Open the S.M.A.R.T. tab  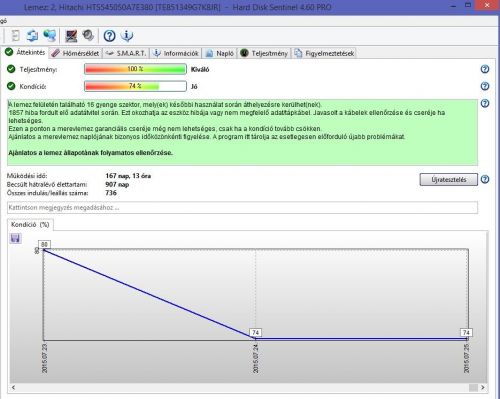126,53
